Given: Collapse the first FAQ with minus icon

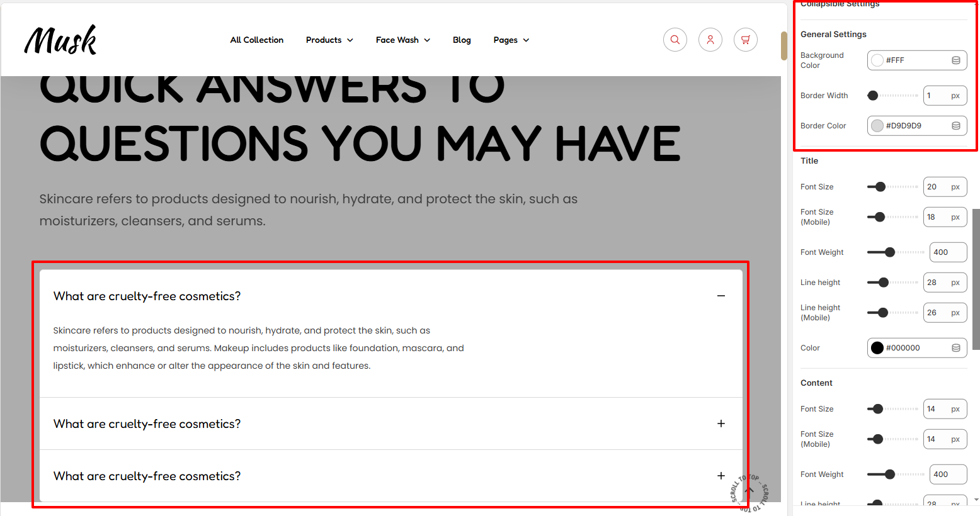Looking at the screenshot, I should pos(721,296).
